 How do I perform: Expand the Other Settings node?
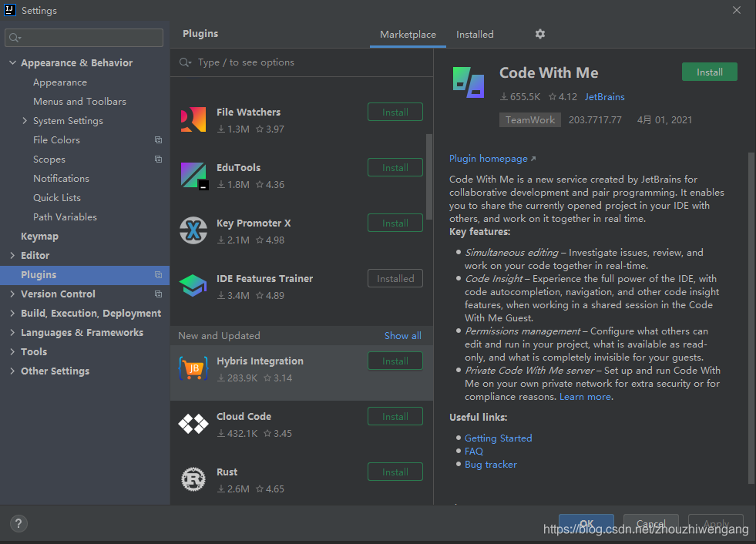[x=12, y=371]
